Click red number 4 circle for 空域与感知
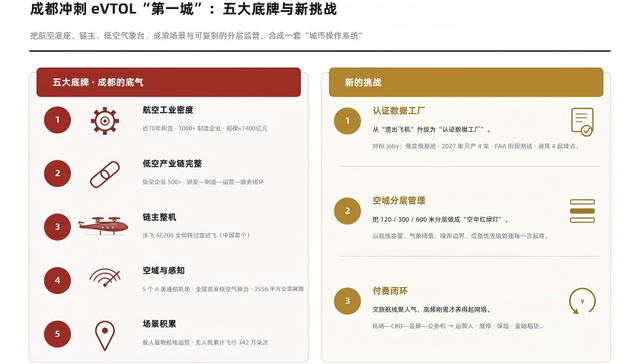640x364 pixels. click(x=58, y=280)
